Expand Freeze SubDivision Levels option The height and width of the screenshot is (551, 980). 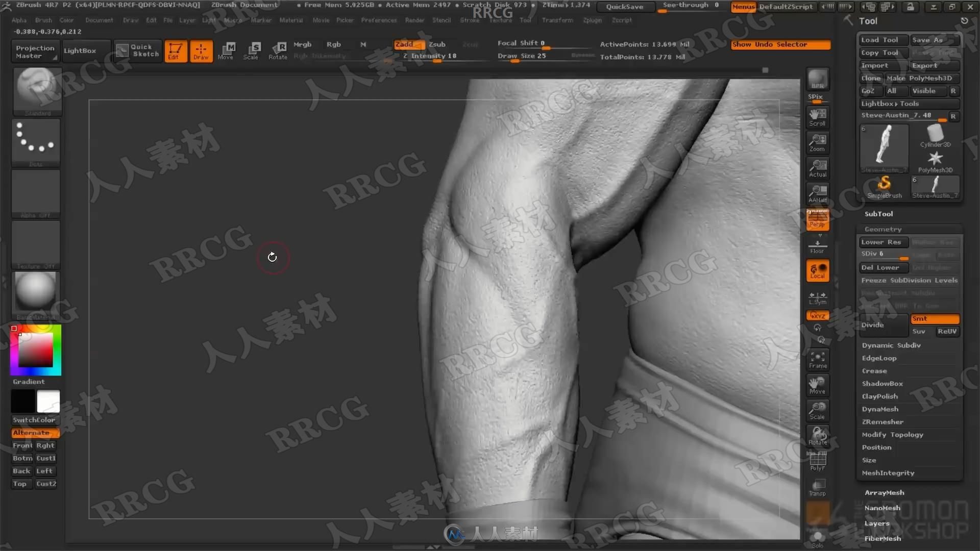(910, 280)
